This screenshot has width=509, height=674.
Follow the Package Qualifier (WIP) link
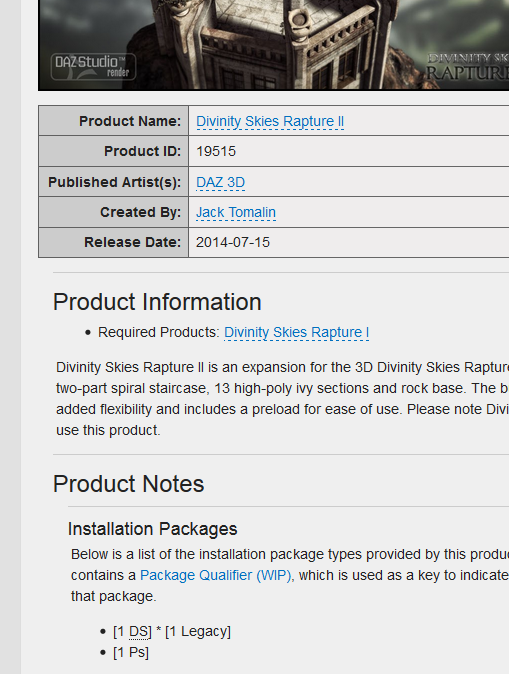coord(216,575)
